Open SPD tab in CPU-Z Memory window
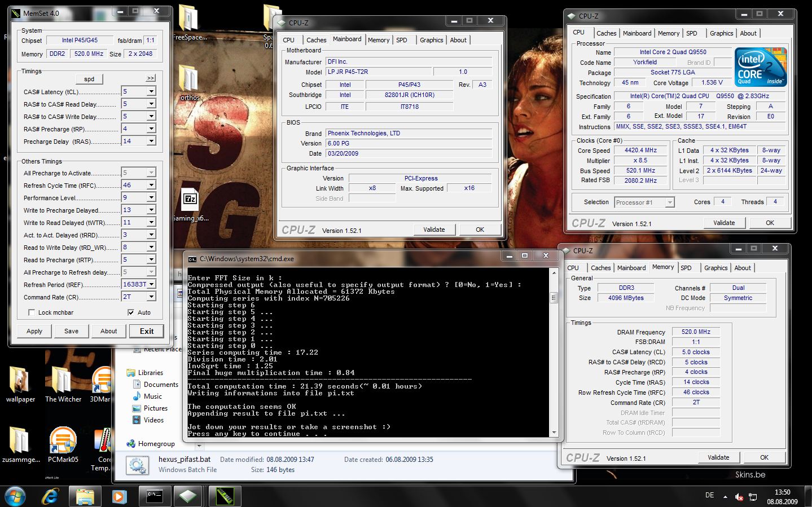812x507 pixels. (x=686, y=268)
